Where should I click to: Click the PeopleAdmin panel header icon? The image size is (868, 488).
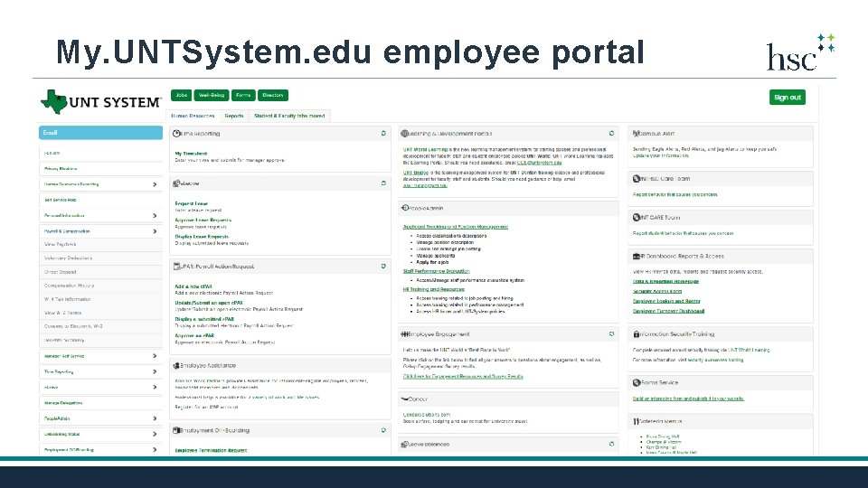tap(405, 208)
